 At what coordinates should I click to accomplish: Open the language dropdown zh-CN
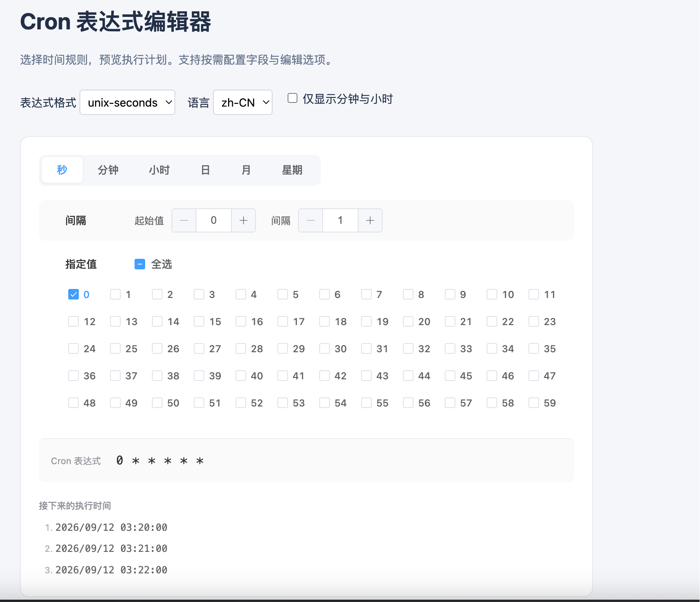point(243,102)
